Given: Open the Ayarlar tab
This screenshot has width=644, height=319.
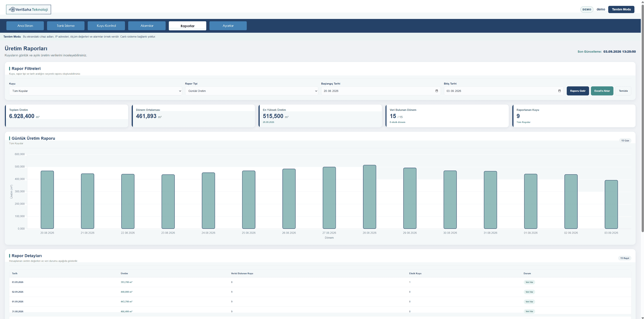Looking at the screenshot, I should click(228, 26).
